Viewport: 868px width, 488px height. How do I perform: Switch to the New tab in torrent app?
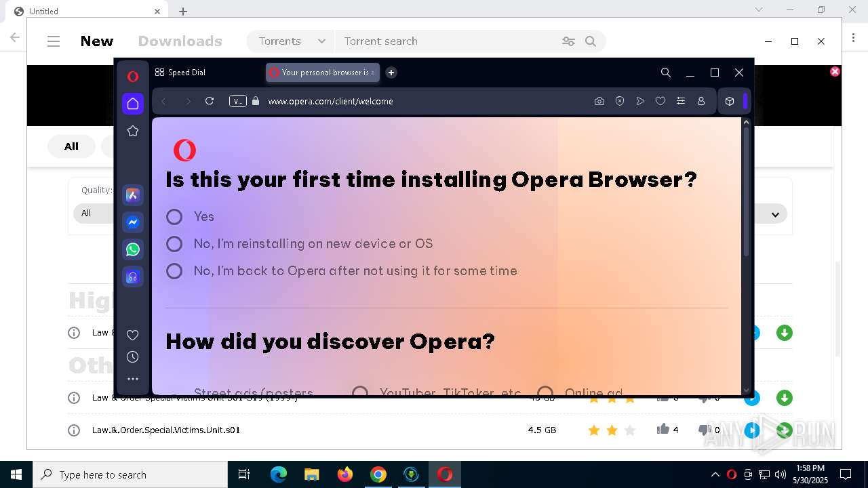tap(97, 41)
